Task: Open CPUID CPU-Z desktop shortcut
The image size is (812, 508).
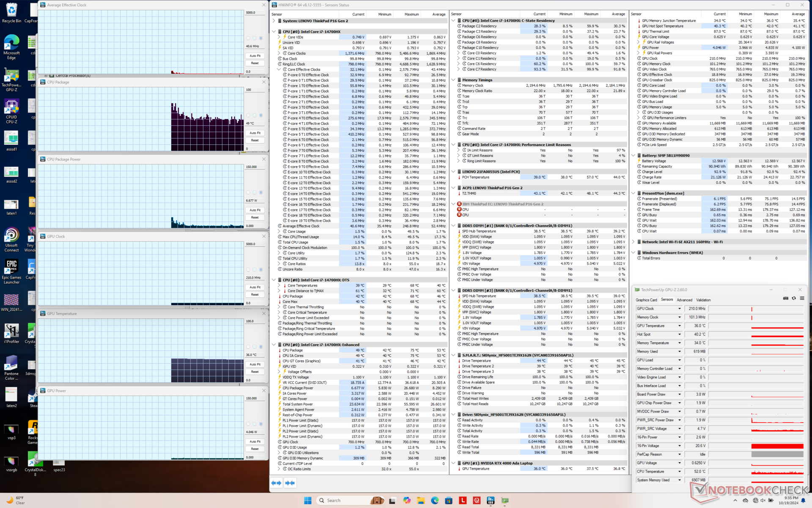Action: pos(11,111)
